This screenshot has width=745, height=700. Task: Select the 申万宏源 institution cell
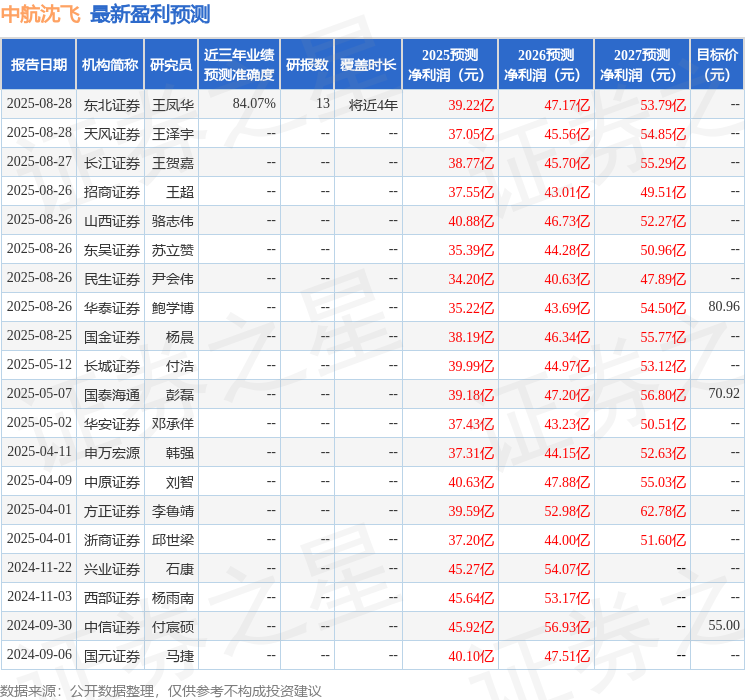click(112, 453)
